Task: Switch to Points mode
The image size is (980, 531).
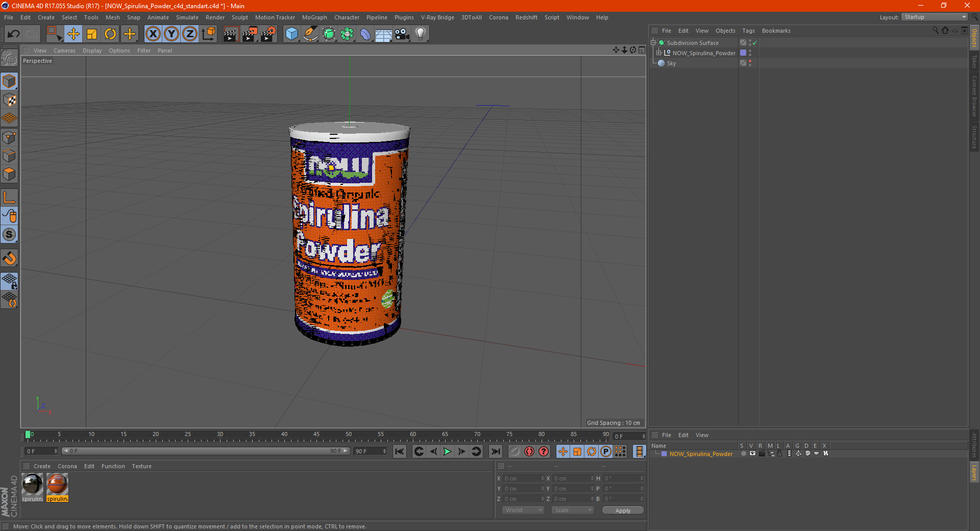Action: (x=9, y=137)
